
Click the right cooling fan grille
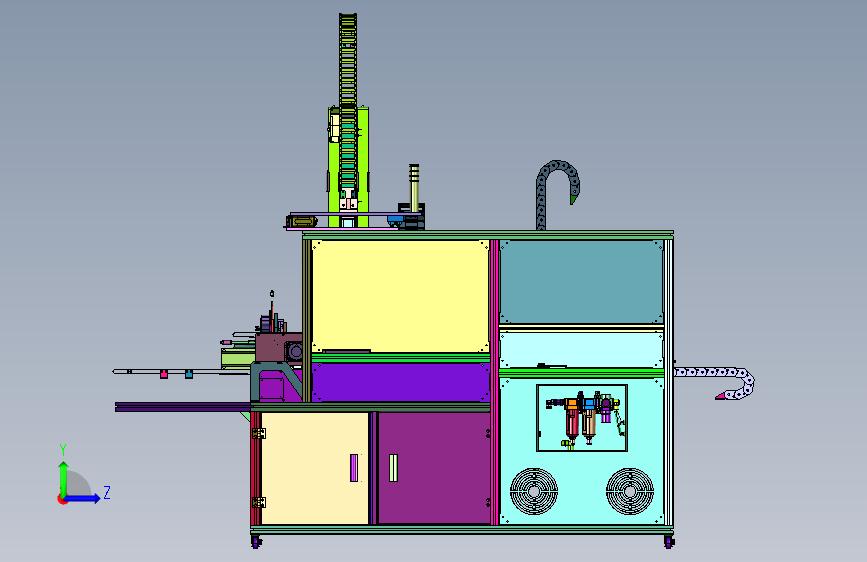pos(629,491)
